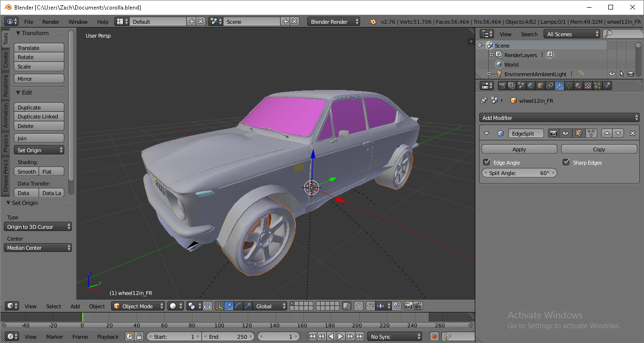
Task: Open the Materials properties tab
Action: [x=578, y=86]
